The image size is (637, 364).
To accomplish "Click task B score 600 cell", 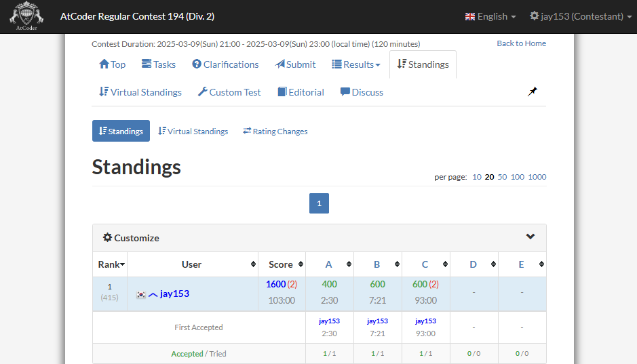I will coord(377,284).
